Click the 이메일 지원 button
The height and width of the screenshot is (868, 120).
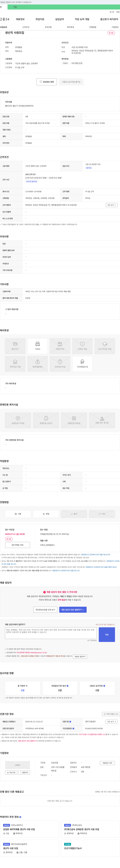tap(17, 545)
